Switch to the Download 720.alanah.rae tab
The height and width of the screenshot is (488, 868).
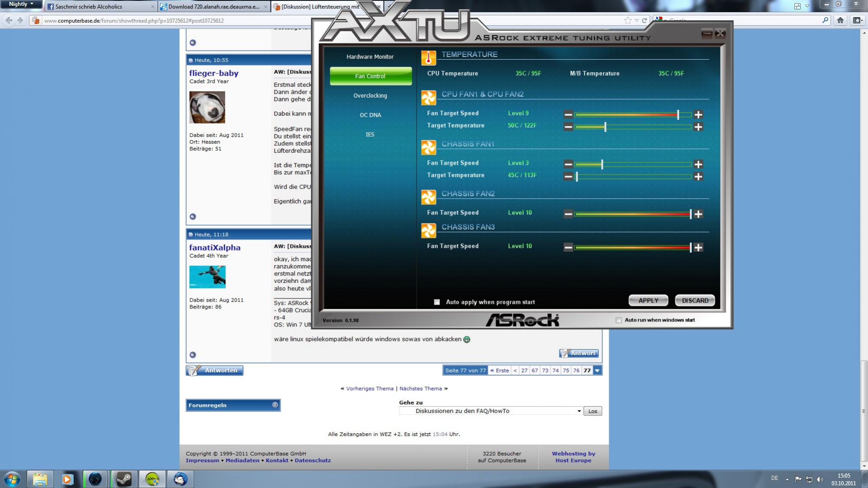[214, 7]
